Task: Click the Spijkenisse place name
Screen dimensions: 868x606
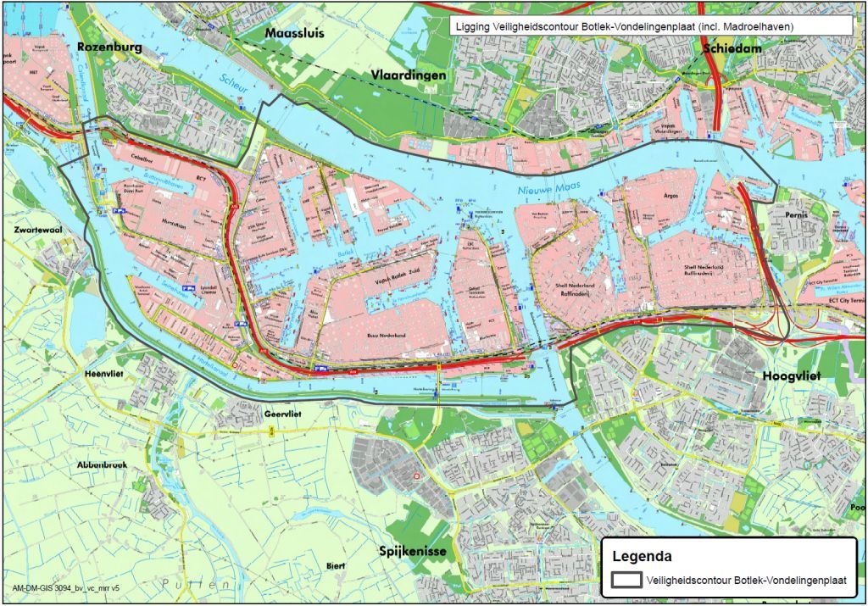Action: tap(413, 553)
